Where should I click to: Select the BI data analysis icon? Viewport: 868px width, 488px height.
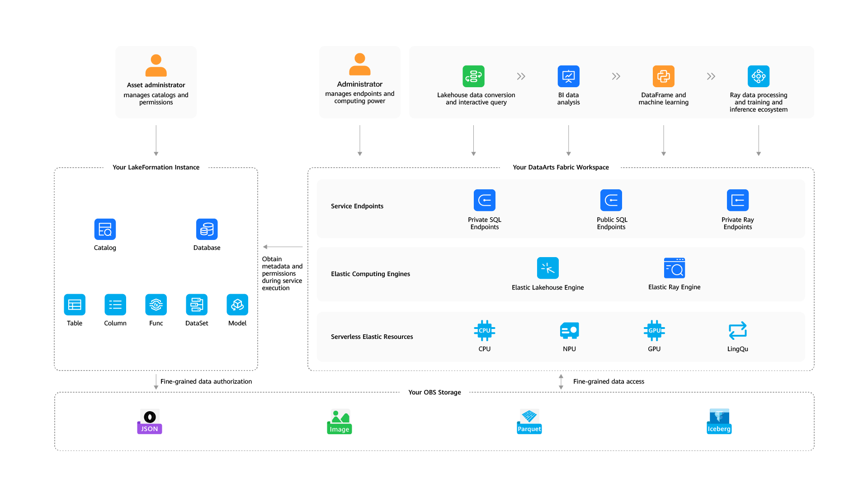pyautogui.click(x=568, y=76)
